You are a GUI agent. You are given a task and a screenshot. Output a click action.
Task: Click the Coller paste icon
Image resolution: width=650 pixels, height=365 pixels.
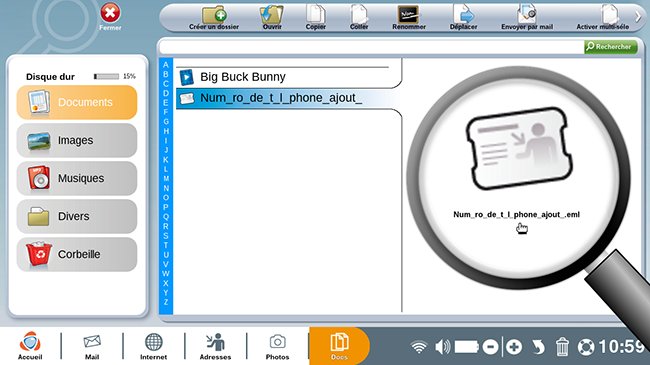(x=359, y=15)
